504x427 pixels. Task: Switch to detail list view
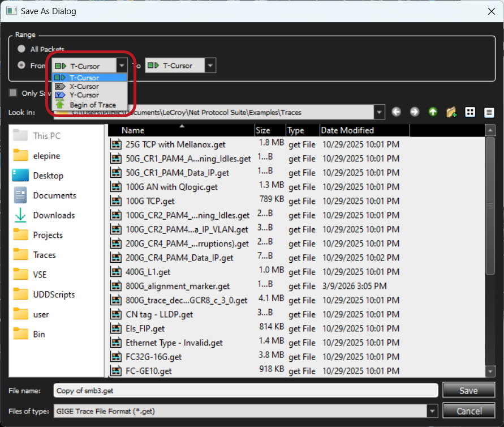489,112
